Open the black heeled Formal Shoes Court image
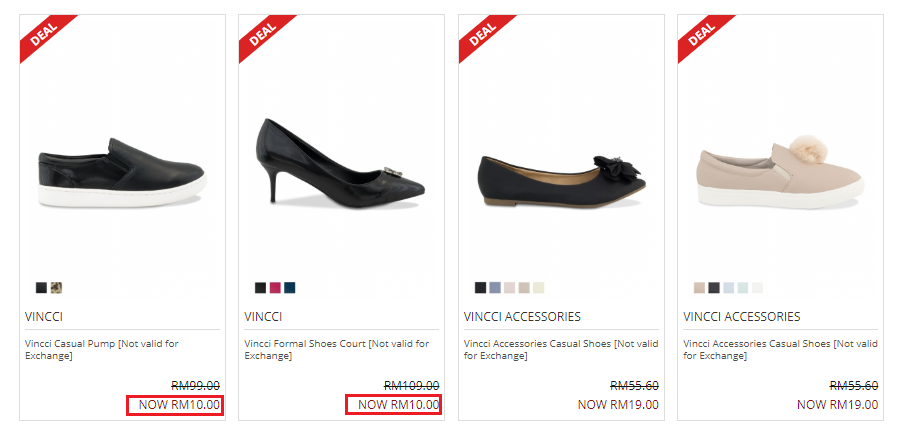 342,163
